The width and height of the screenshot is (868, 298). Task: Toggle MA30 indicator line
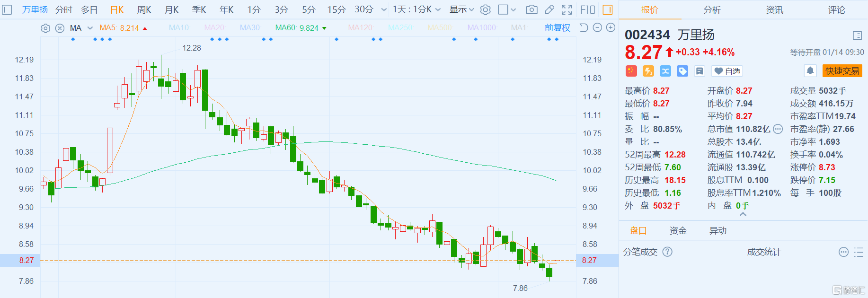[x=251, y=28]
